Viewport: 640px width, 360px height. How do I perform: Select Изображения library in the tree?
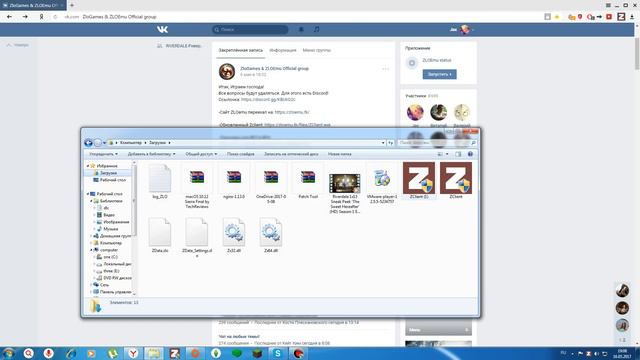pos(113,222)
